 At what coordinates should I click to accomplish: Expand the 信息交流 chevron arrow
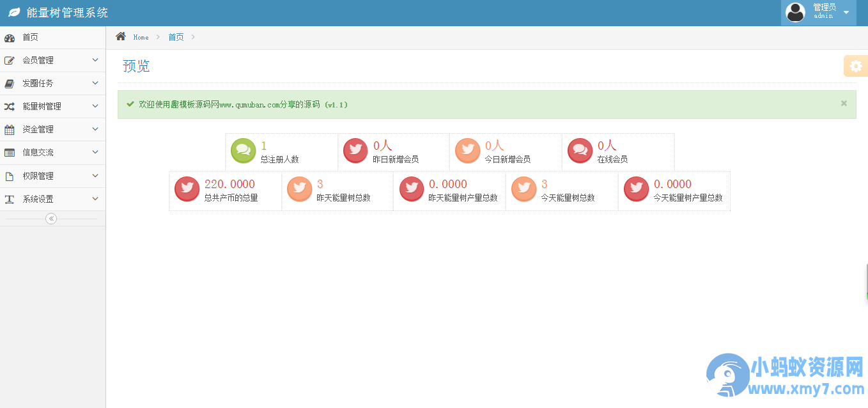point(95,152)
